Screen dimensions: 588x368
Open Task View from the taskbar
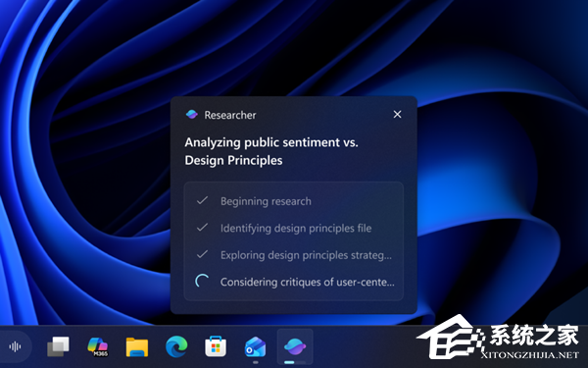(x=58, y=346)
